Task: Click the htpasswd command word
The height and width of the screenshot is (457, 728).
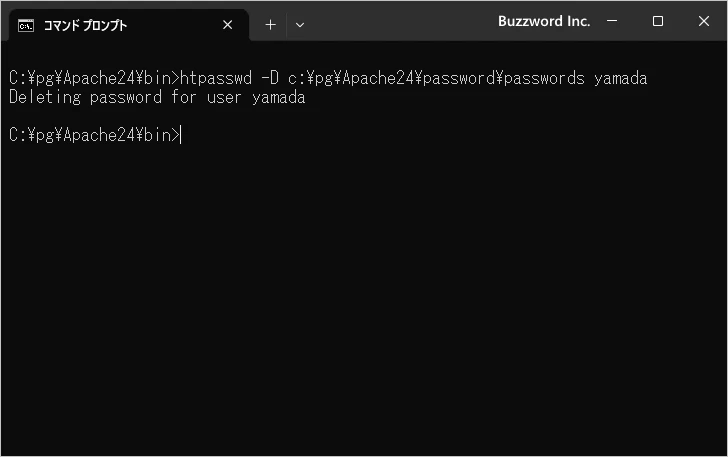Action: [216, 78]
